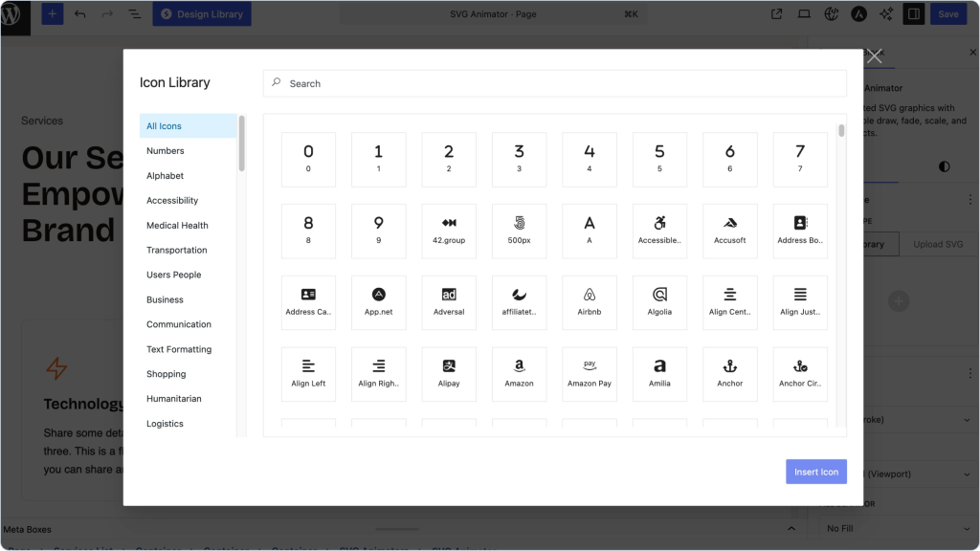Open the document overview list view

pyautogui.click(x=134, y=13)
